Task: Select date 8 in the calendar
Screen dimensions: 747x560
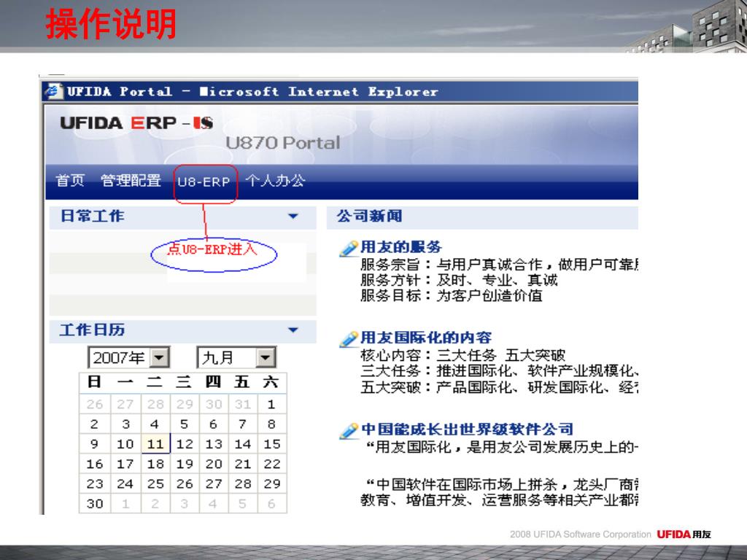Action: pos(271,424)
